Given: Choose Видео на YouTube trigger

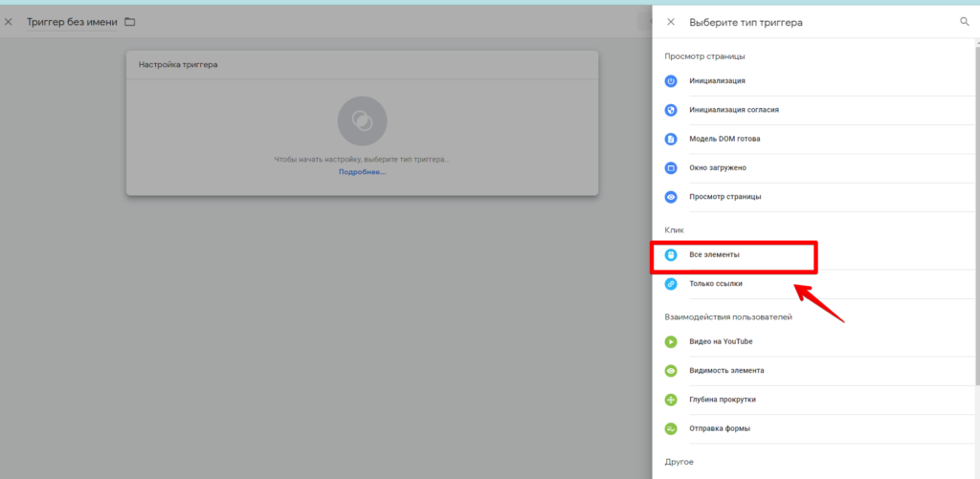Looking at the screenshot, I should click(x=814, y=341).
